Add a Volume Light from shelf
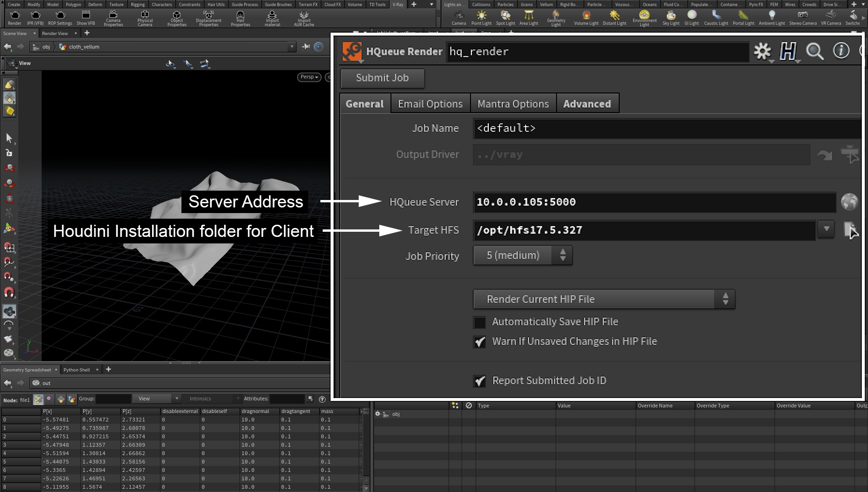868x492 pixels. [586, 18]
